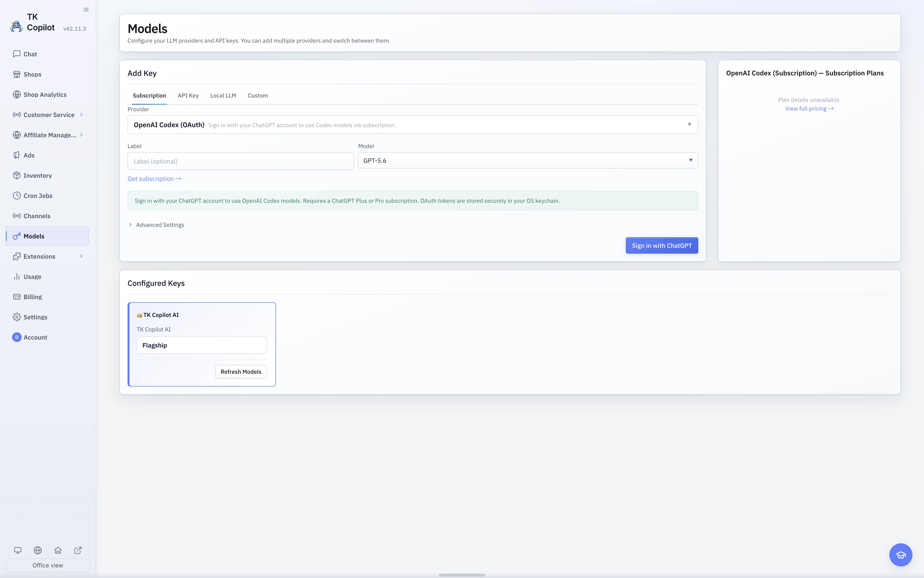Image resolution: width=924 pixels, height=578 pixels.
Task: Open Ads via megaphone icon
Action: [16, 155]
